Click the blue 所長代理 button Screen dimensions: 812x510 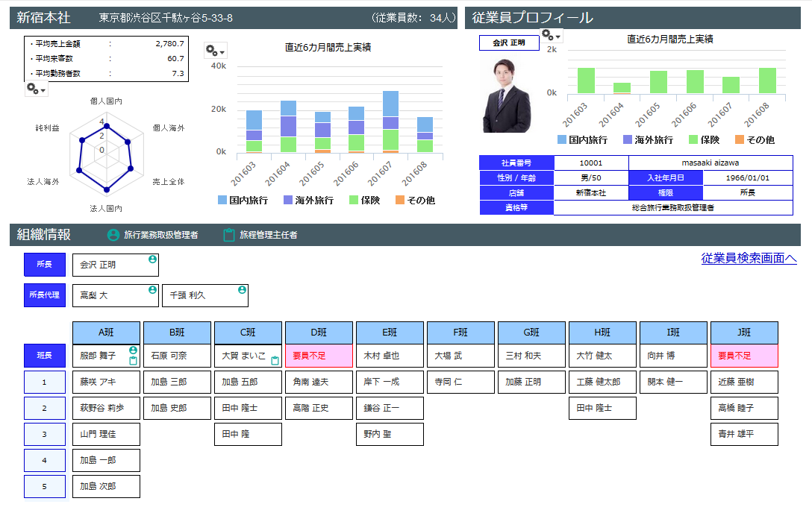point(45,295)
